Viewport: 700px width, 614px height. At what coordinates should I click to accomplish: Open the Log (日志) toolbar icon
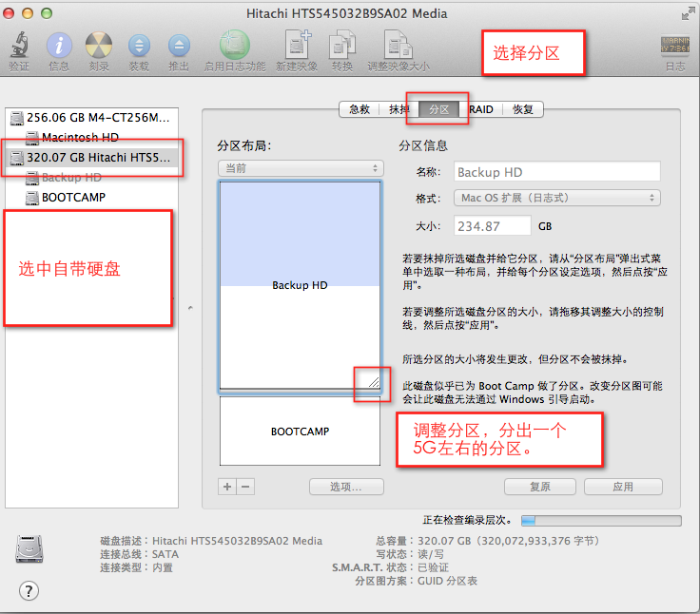675,46
